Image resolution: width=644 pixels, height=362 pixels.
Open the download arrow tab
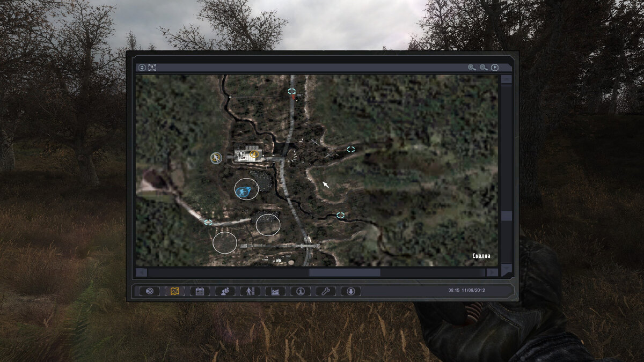[350, 291]
